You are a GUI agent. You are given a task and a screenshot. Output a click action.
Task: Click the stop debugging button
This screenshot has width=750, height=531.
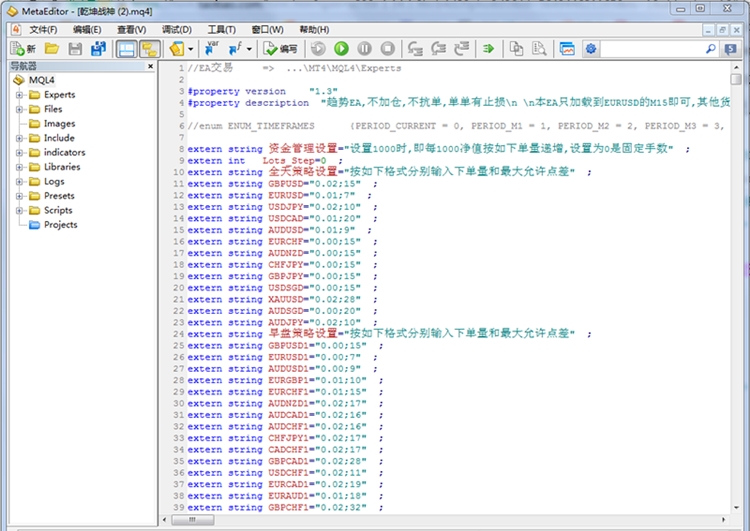[x=387, y=49]
